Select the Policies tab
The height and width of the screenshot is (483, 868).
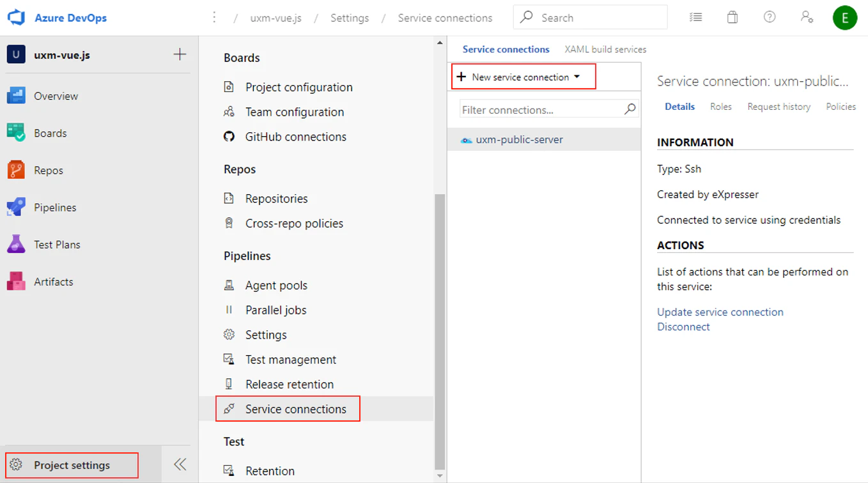tap(841, 107)
